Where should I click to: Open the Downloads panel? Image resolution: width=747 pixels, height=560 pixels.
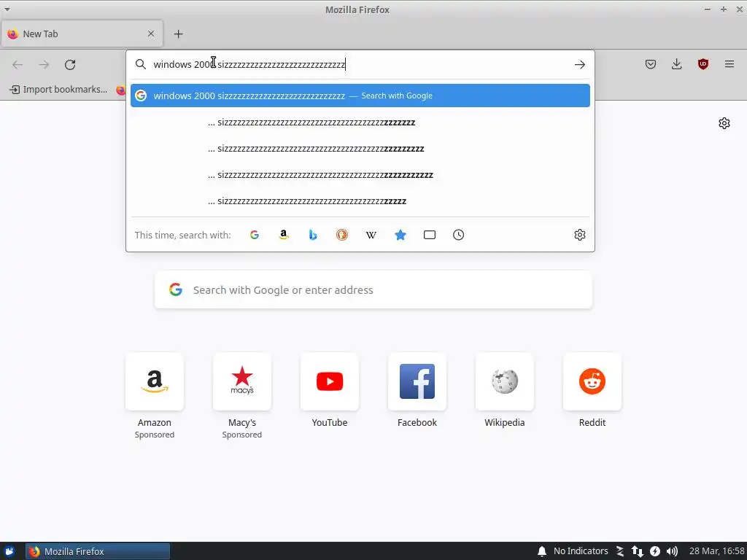[676, 64]
